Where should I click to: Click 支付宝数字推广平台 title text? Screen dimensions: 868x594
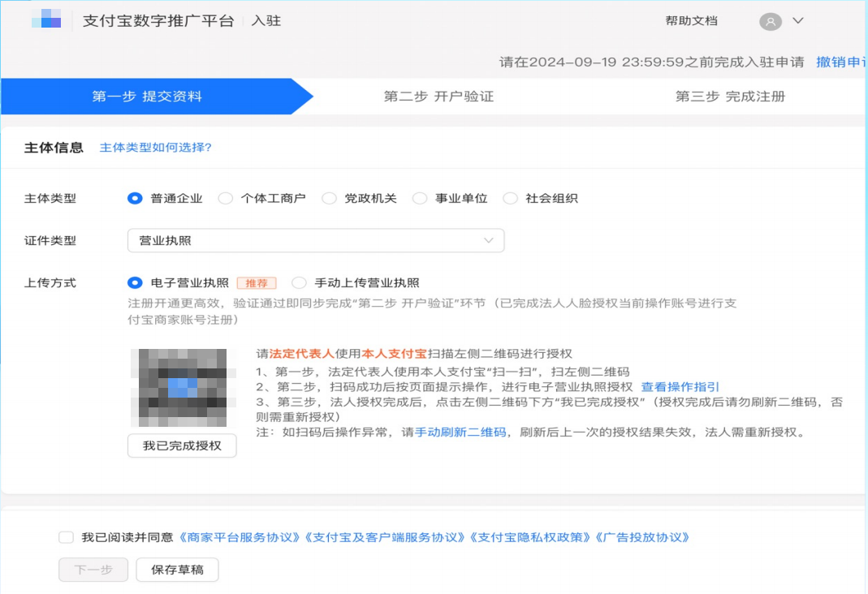coord(158,21)
